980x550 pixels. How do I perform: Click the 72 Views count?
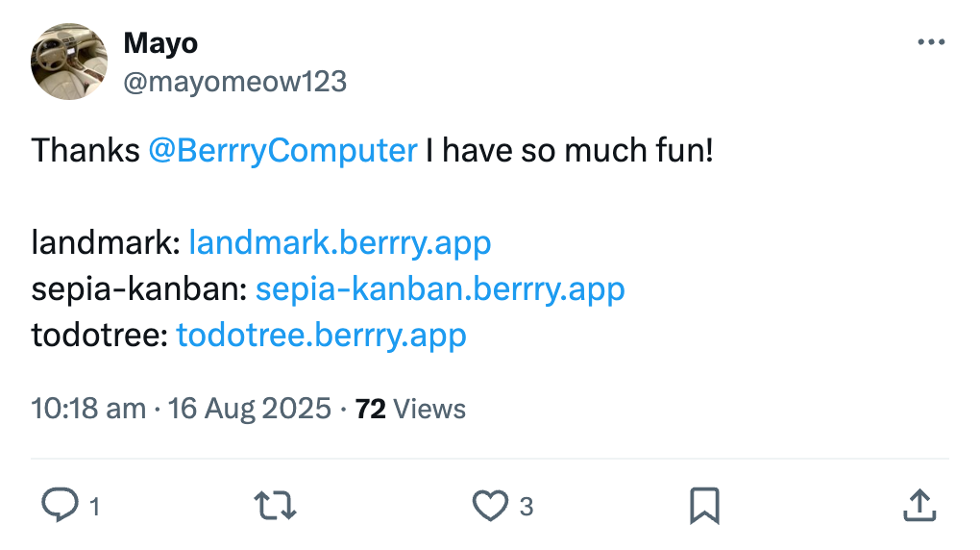[410, 409]
